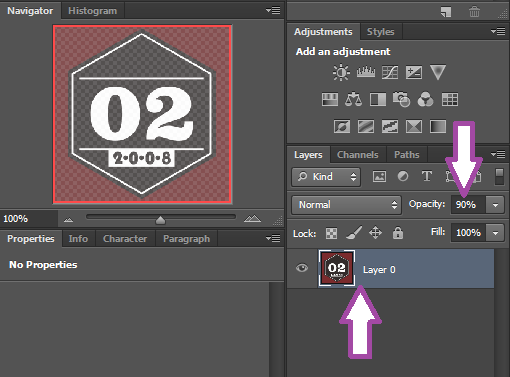Viewport: 510px width, 377px height.
Task: Open the Opacity slider dropdown arrow
Action: point(495,205)
